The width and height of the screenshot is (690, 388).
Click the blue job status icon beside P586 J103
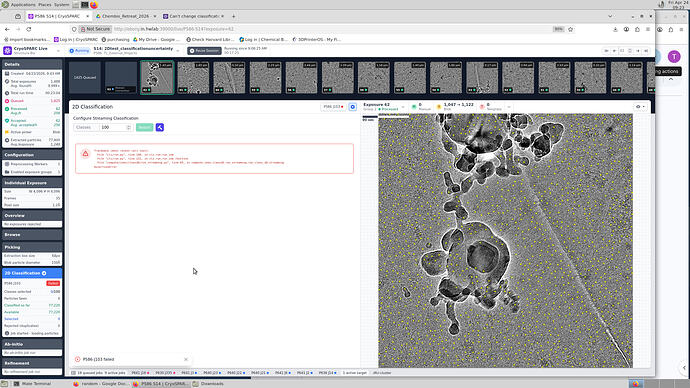352,107
